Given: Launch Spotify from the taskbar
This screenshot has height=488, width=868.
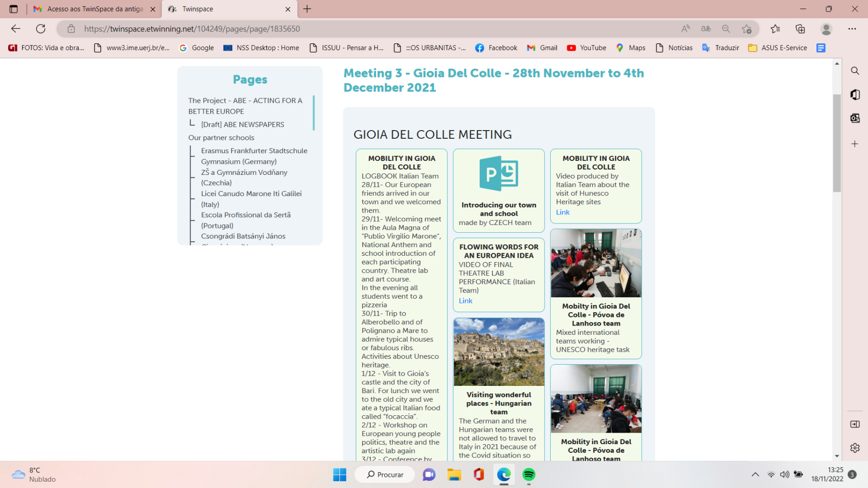Looking at the screenshot, I should click(529, 475).
